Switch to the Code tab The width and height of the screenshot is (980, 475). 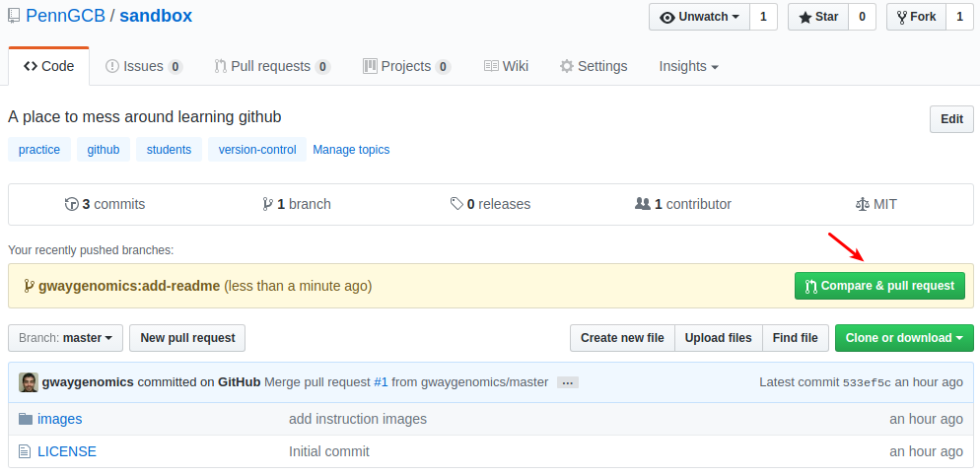pos(48,66)
